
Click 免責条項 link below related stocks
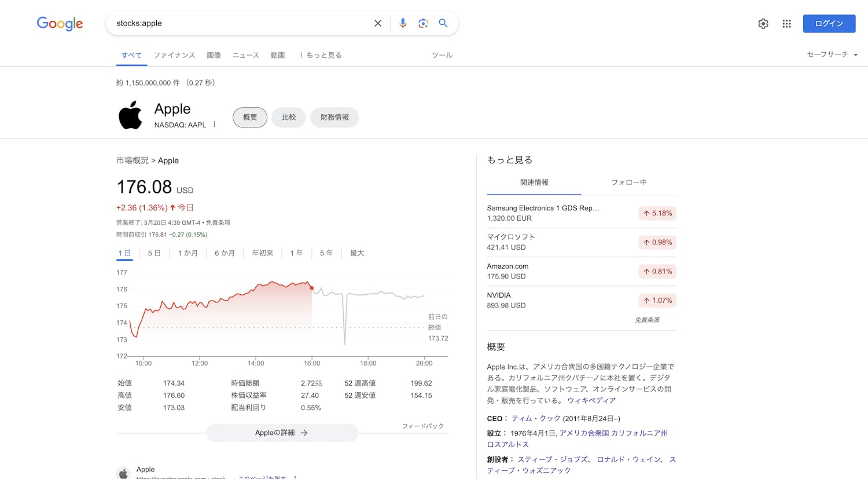(x=647, y=320)
